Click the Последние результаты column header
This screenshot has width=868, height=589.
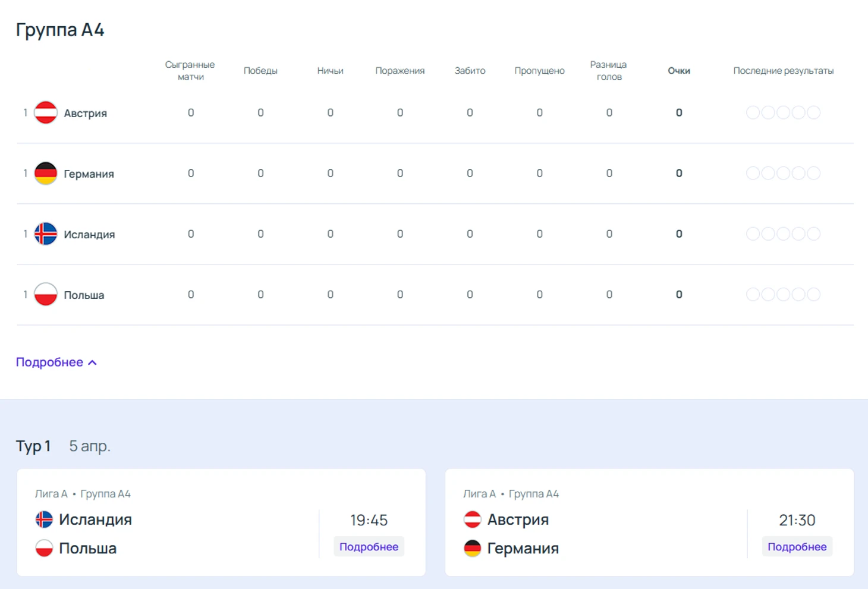(783, 71)
